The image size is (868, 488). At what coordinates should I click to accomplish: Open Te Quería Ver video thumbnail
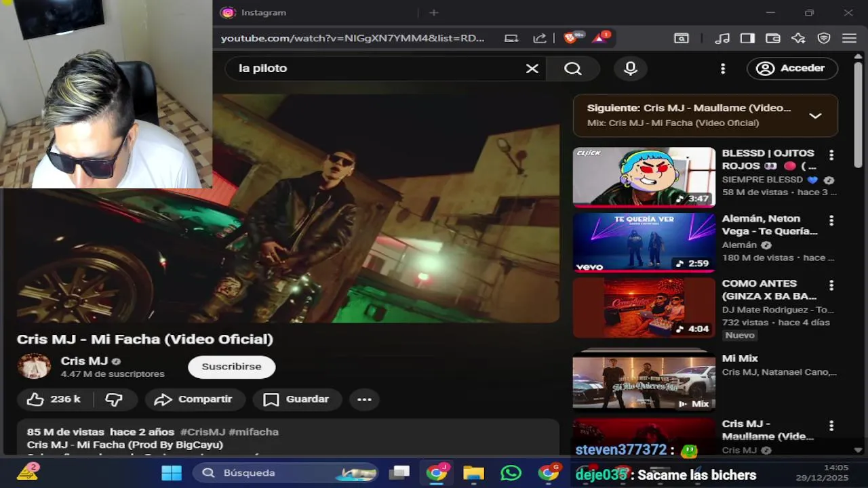coord(644,242)
